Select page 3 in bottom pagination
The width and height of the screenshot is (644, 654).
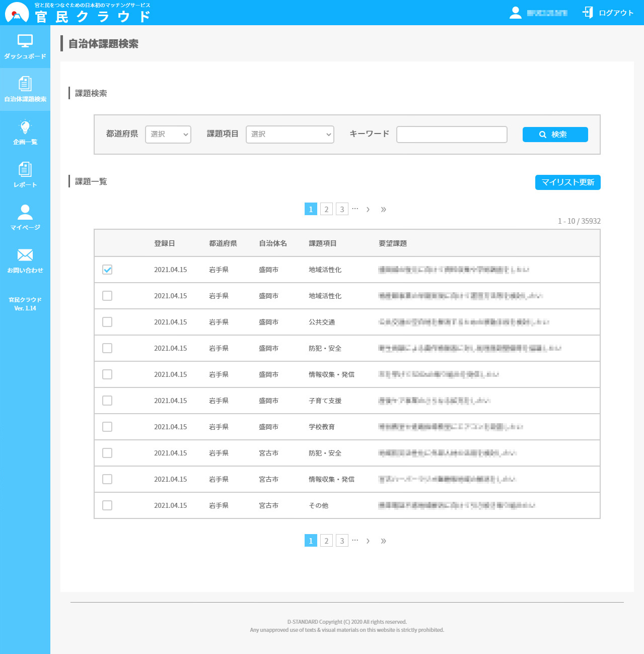click(x=342, y=541)
